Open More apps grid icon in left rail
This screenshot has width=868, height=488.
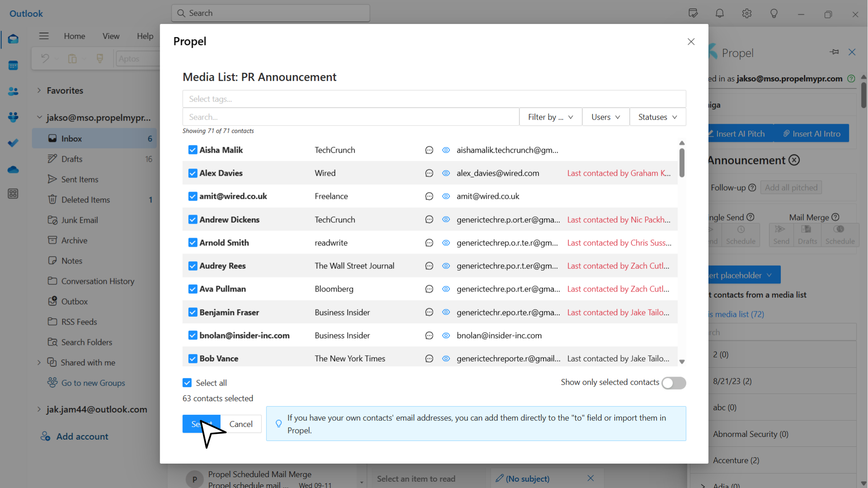click(13, 194)
